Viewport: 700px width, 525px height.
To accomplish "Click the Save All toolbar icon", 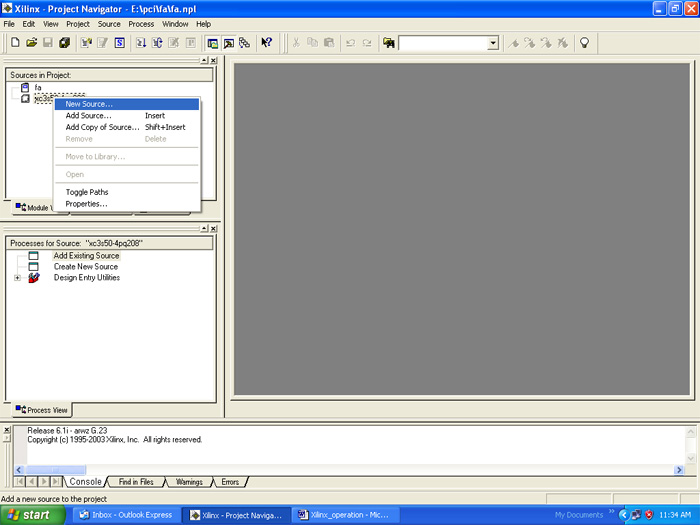I will click(64, 43).
